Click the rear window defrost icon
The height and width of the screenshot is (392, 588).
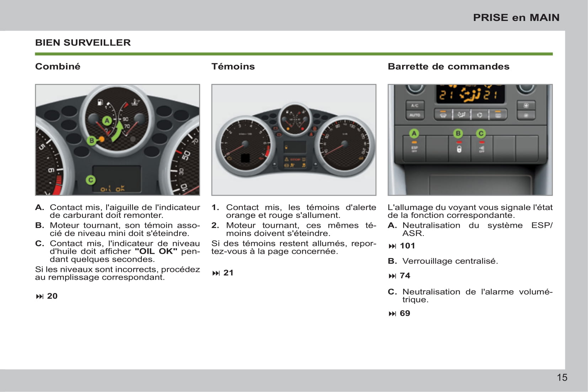pos(498,115)
